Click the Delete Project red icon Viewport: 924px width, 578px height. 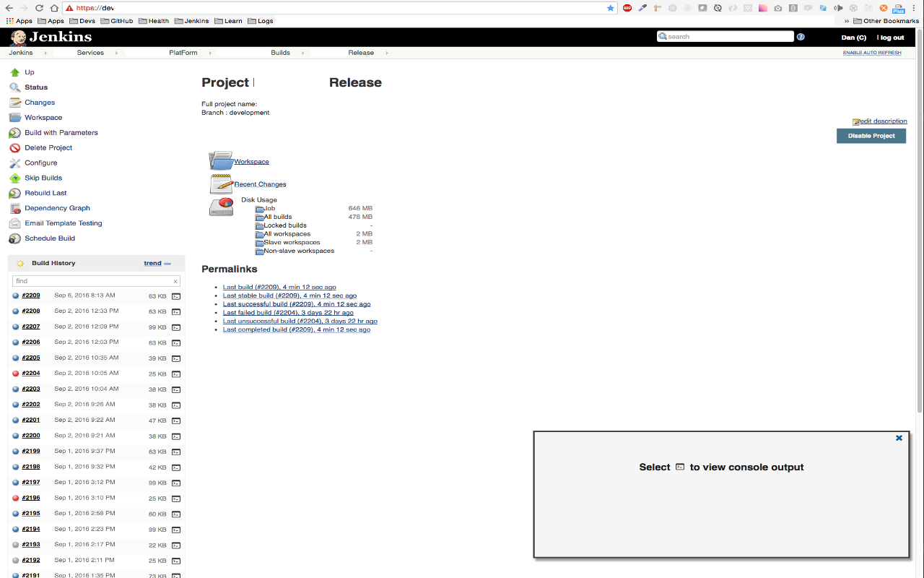click(x=14, y=148)
